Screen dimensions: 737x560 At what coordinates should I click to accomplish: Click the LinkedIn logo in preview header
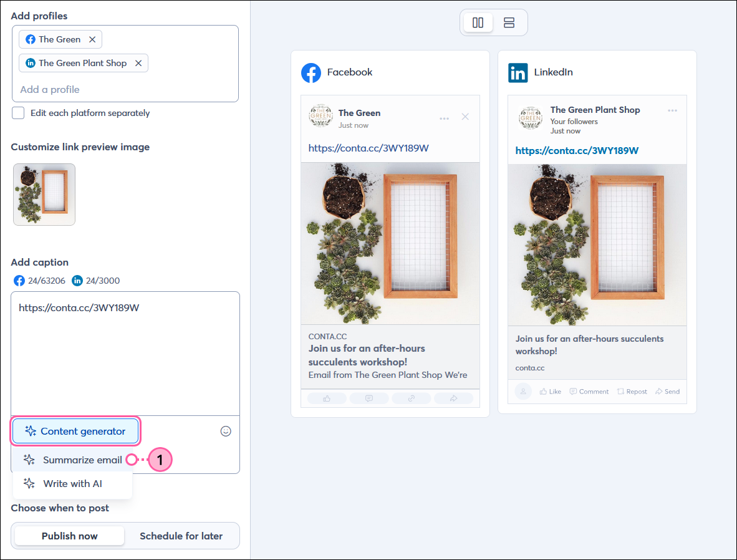(518, 73)
